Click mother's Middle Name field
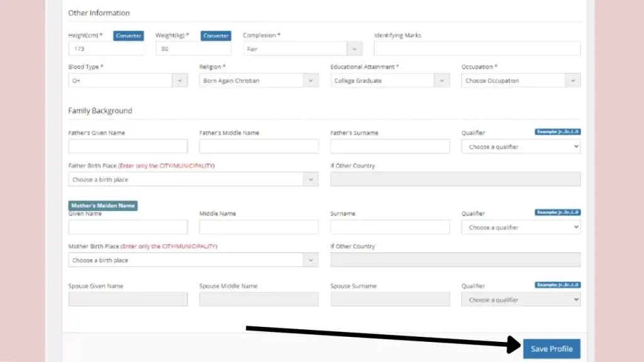 258,227
